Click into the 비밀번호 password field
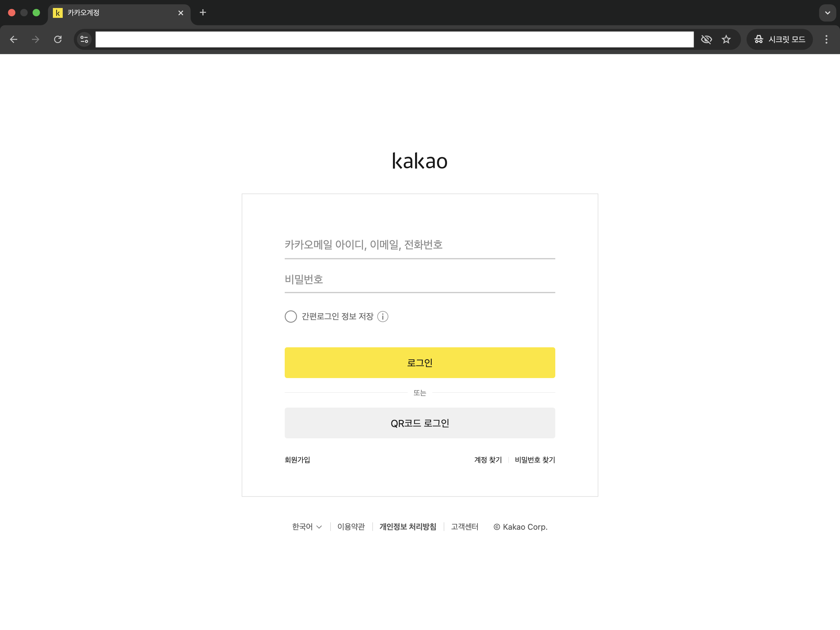 pos(420,279)
